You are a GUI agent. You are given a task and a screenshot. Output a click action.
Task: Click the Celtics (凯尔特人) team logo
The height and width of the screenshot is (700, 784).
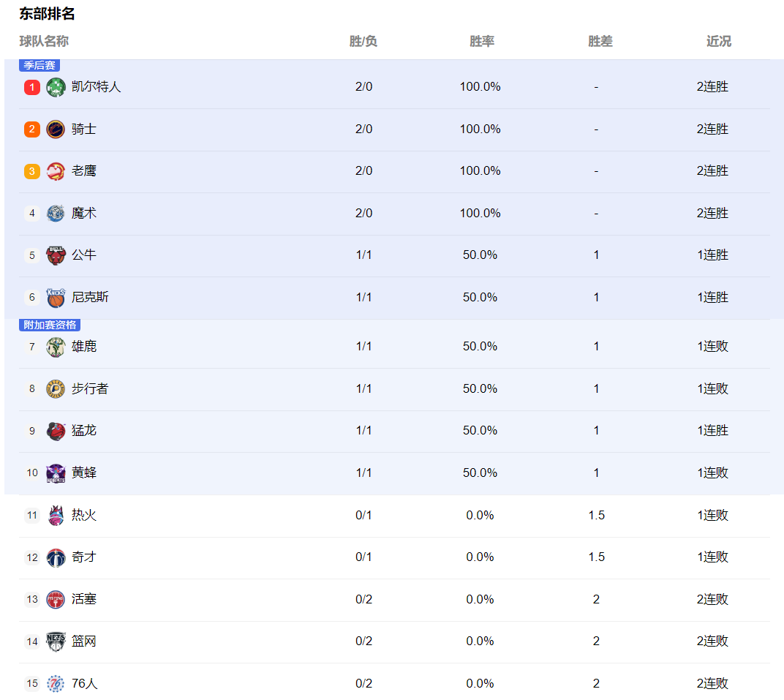click(56, 87)
